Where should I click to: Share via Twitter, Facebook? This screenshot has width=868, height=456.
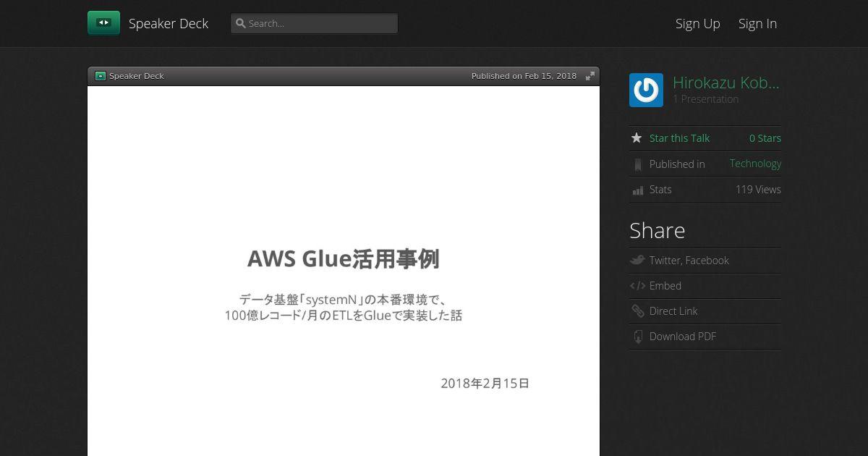tap(689, 261)
